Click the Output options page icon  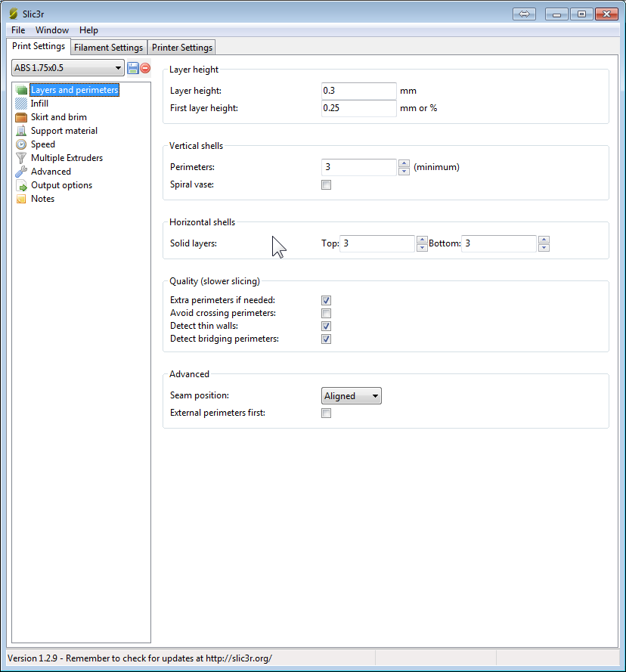[21, 185]
